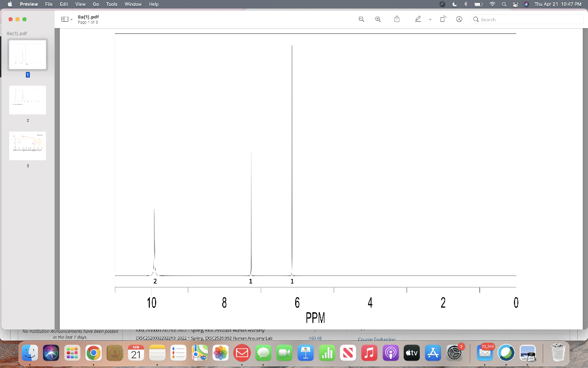Open the highlight tool in the toolbar
This screenshot has height=368, width=588.
[459, 19]
